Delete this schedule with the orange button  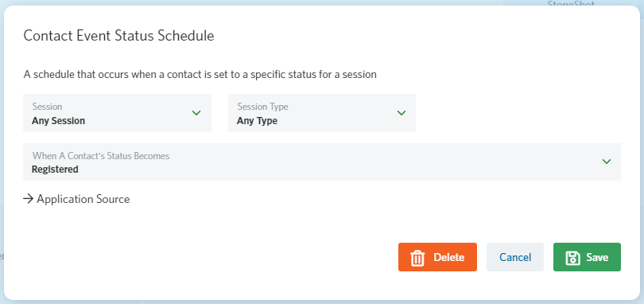point(437,257)
